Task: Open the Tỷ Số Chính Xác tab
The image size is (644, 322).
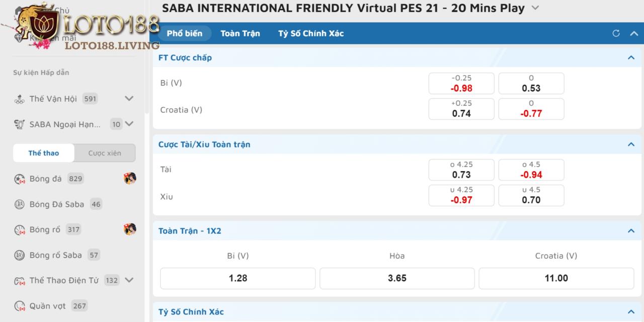Action: pyautogui.click(x=311, y=33)
